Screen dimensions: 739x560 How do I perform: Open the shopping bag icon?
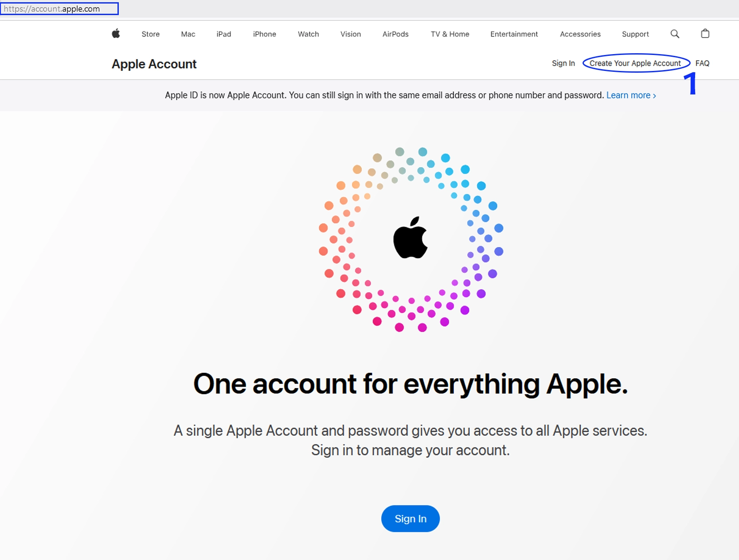[x=705, y=34]
